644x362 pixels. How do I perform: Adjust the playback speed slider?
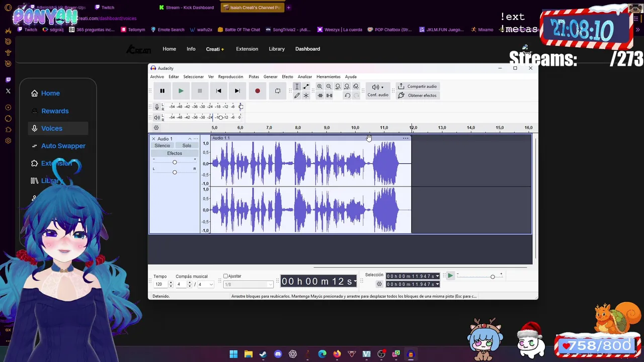493,277
